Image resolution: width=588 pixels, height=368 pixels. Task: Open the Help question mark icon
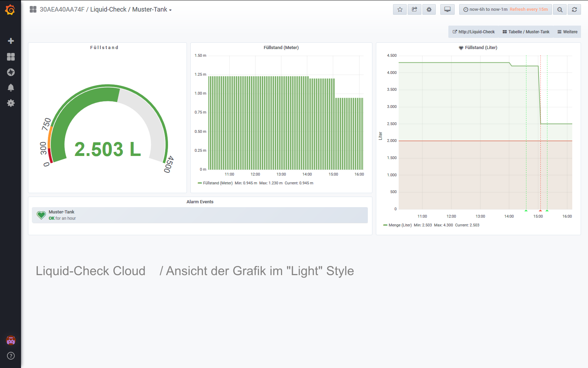tap(11, 356)
